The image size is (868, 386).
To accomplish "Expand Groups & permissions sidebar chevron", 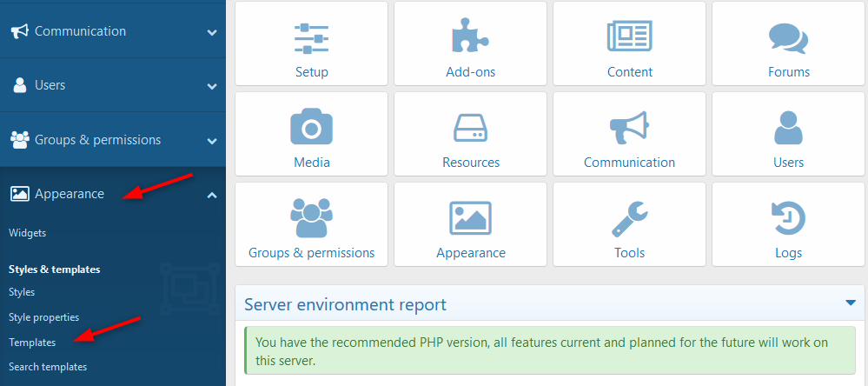I will (x=212, y=141).
